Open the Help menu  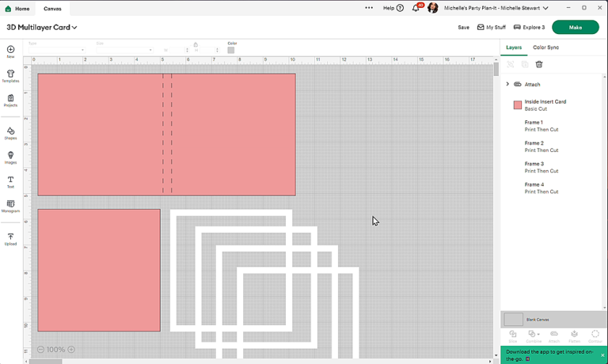click(393, 8)
